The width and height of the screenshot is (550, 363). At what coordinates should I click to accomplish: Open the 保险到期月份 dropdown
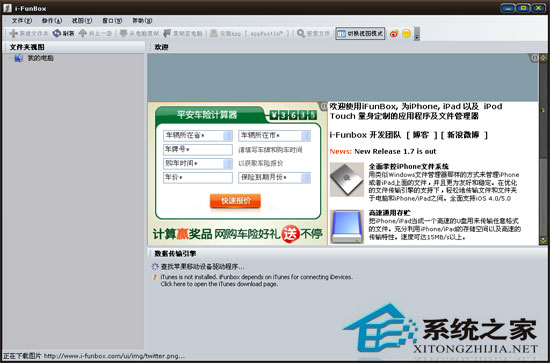(x=306, y=177)
